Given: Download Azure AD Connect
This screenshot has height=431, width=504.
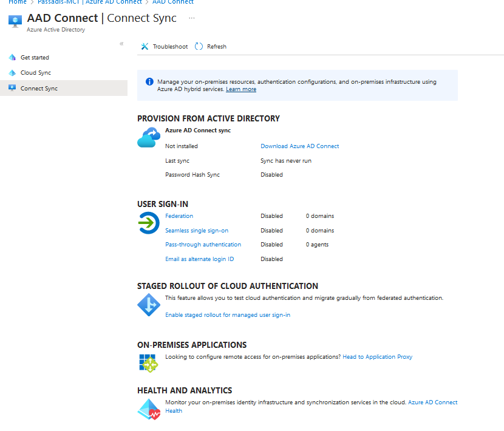Looking at the screenshot, I should pos(299,146).
